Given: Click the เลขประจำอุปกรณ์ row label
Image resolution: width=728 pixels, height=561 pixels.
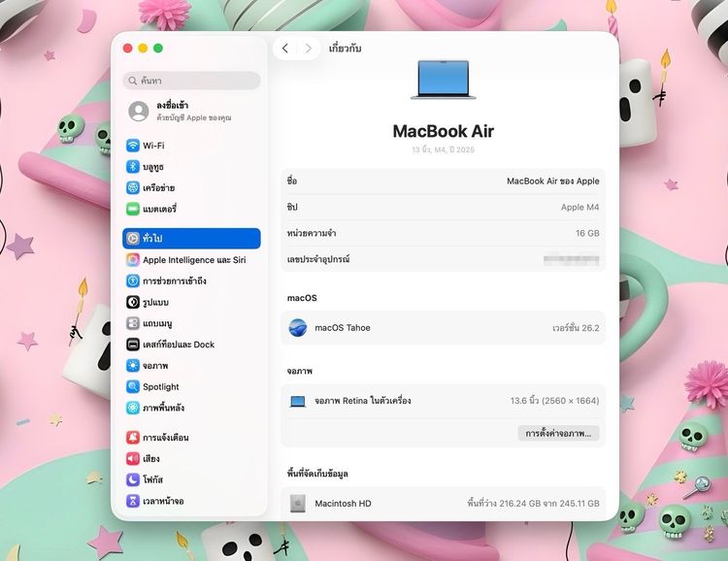Looking at the screenshot, I should [x=318, y=259].
